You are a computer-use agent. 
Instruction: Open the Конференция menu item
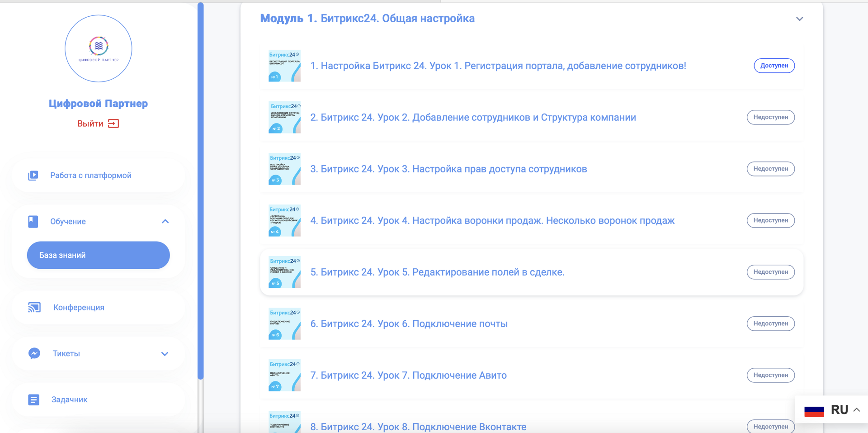[79, 308]
